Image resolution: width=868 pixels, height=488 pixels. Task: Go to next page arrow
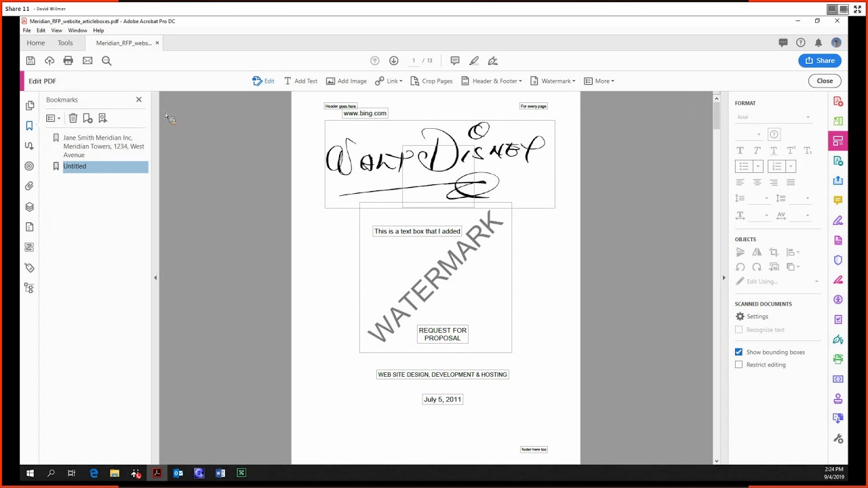[x=393, y=60]
